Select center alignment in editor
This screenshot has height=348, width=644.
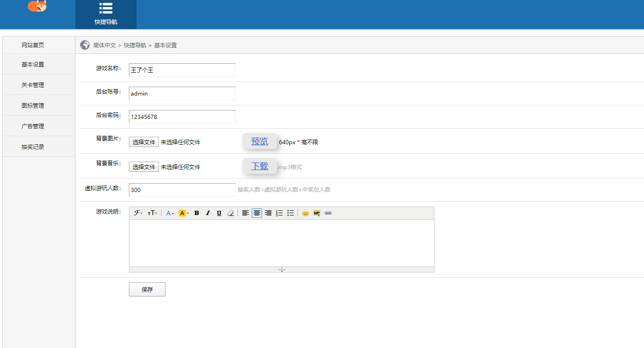click(257, 213)
